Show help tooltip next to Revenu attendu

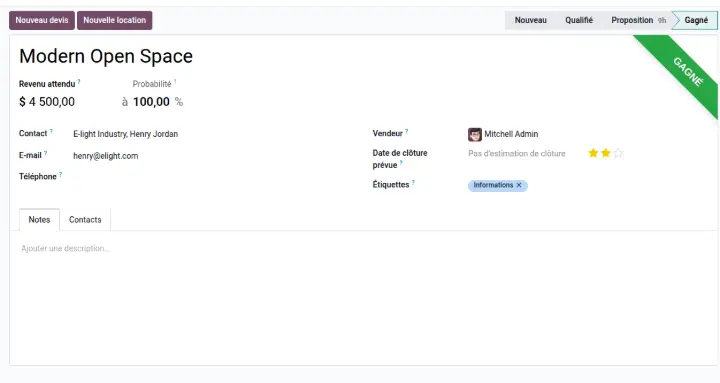[x=79, y=82]
